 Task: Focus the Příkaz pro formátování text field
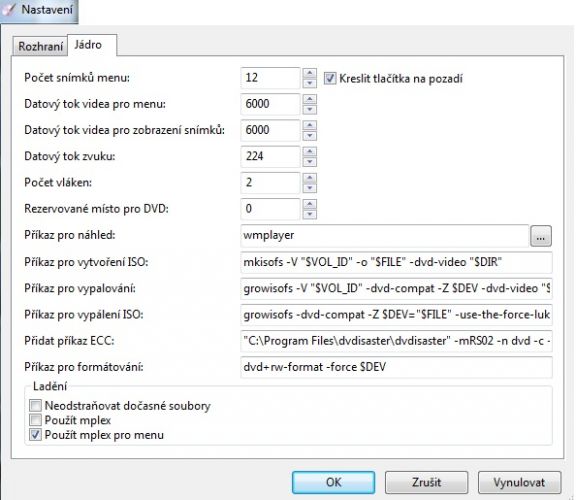pos(396,367)
